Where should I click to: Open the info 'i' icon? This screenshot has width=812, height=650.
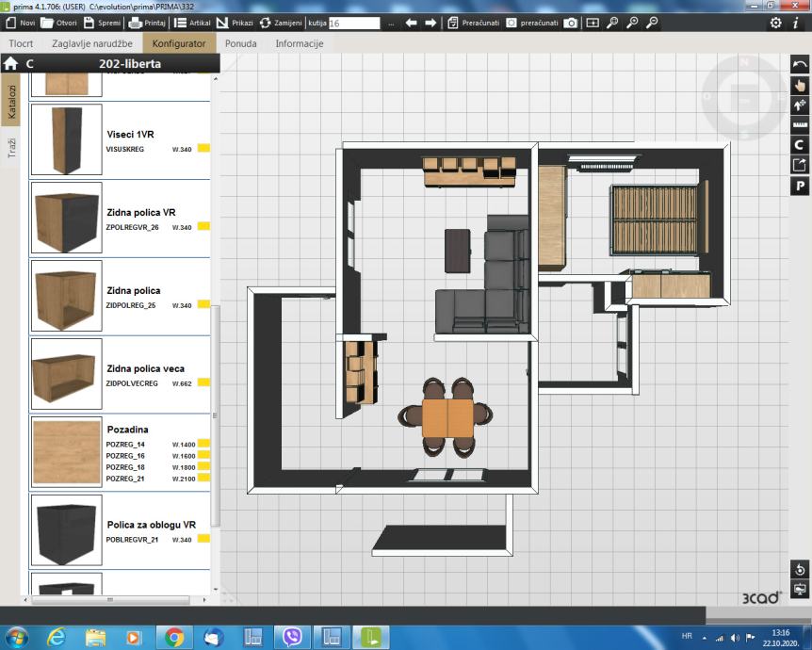pyautogui.click(x=795, y=23)
